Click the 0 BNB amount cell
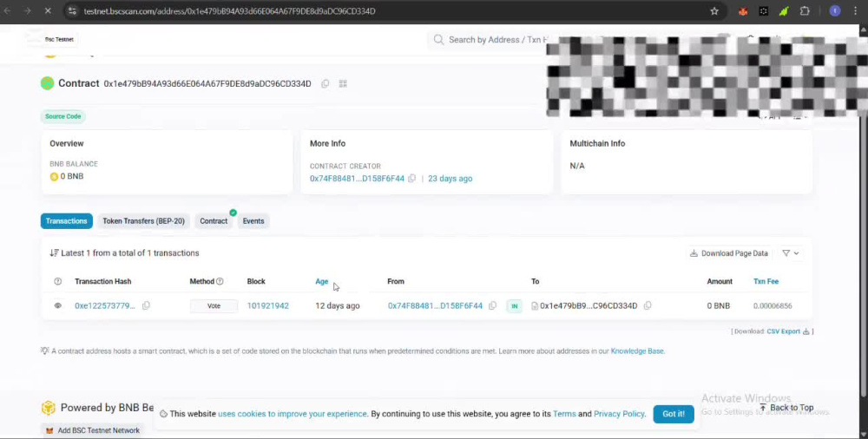 [718, 305]
